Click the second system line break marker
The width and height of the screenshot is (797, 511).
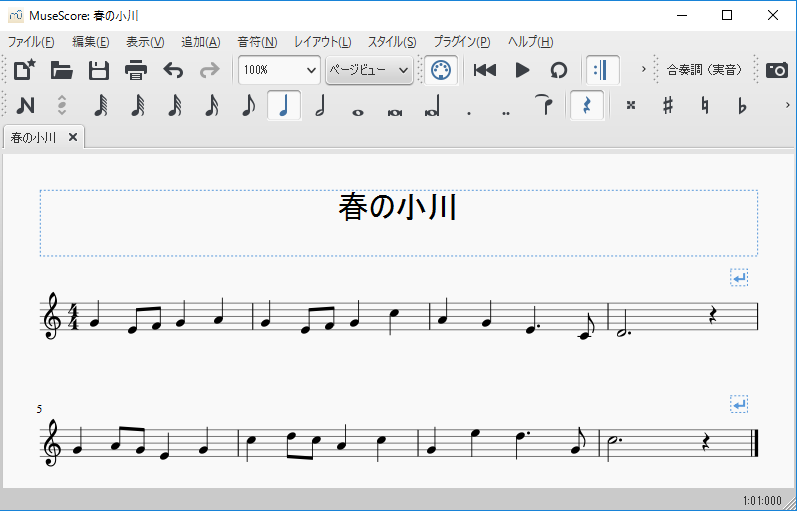pyautogui.click(x=739, y=404)
